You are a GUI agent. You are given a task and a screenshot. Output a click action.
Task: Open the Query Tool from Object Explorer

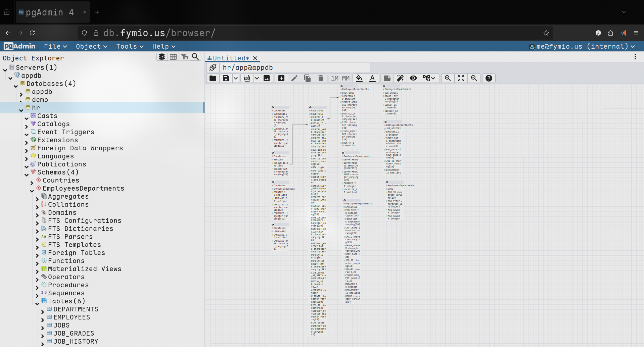[x=162, y=57]
